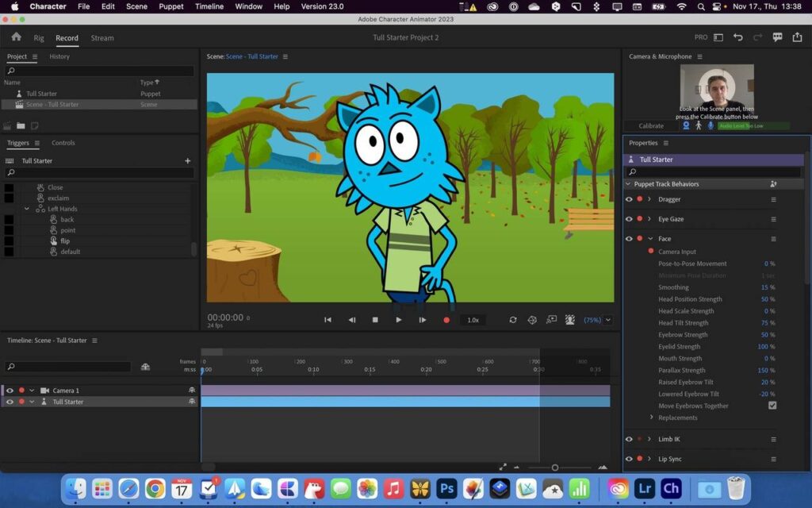Expand the Lip Sync behavior
Viewport: 812px width, 508px height.
coord(649,459)
